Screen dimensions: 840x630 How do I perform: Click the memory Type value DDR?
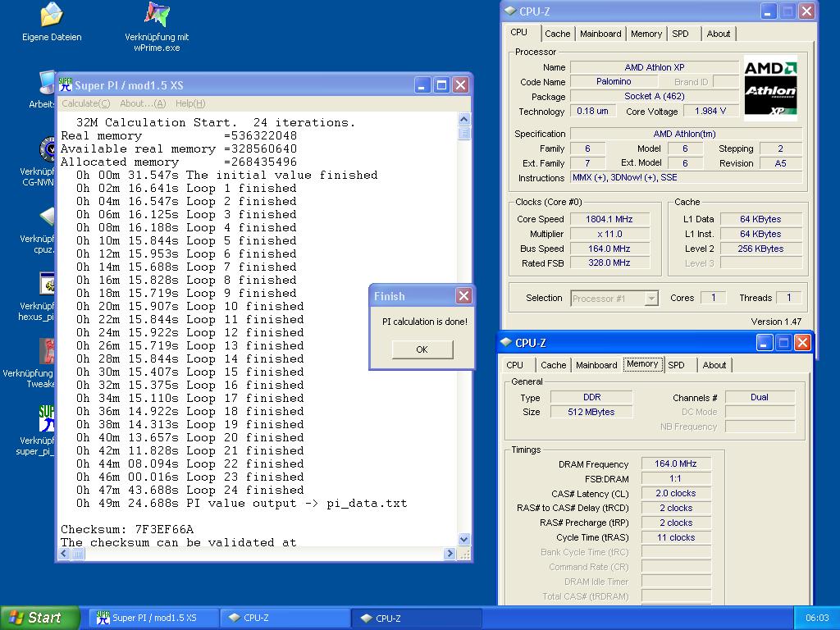pyautogui.click(x=592, y=397)
